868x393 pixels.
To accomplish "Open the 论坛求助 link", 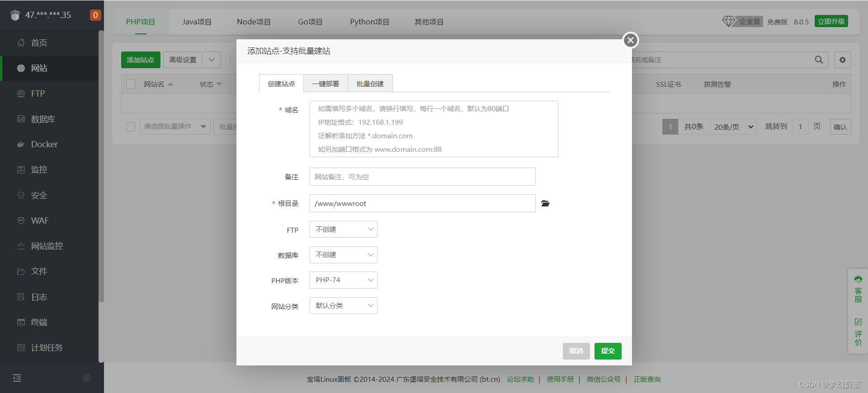I will coord(520,379).
